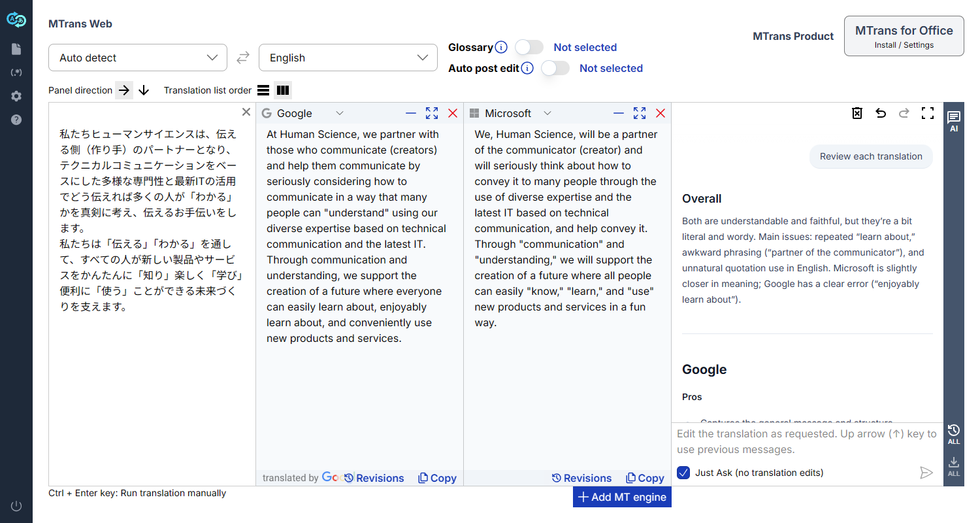Clear the source text with X
The height and width of the screenshot is (523, 980).
[246, 112]
